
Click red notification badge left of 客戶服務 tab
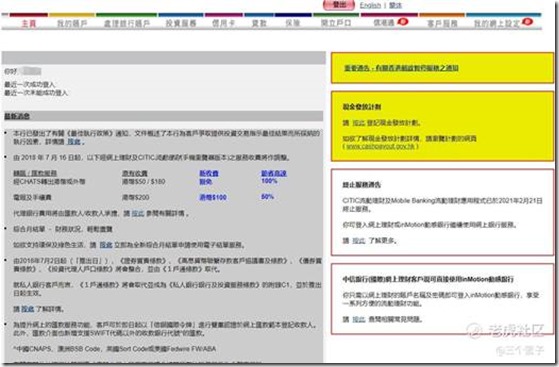pos(402,22)
